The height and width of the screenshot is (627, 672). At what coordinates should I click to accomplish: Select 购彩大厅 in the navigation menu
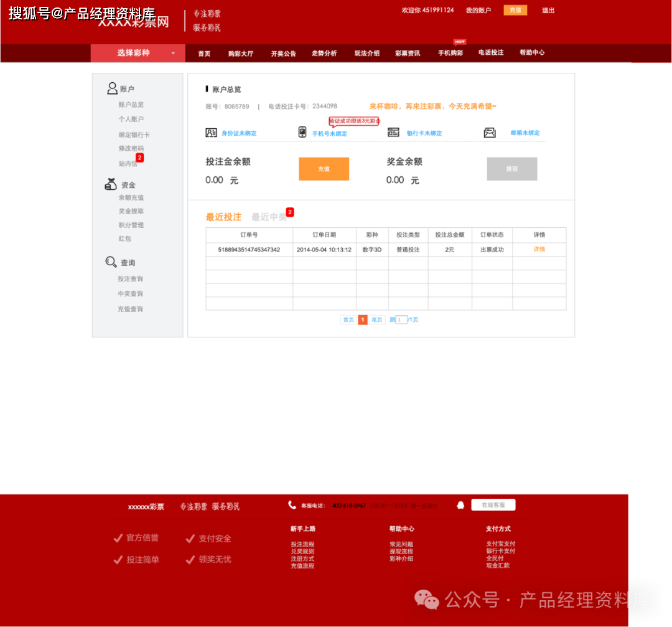[x=240, y=53]
